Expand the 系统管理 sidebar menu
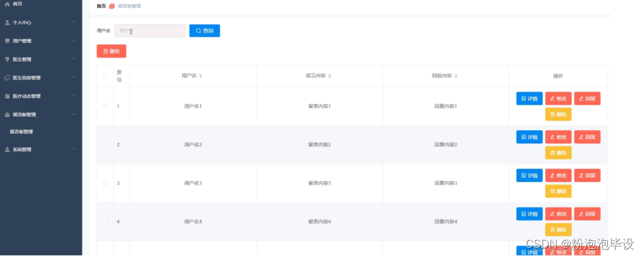The image size is (644, 256). (41, 150)
